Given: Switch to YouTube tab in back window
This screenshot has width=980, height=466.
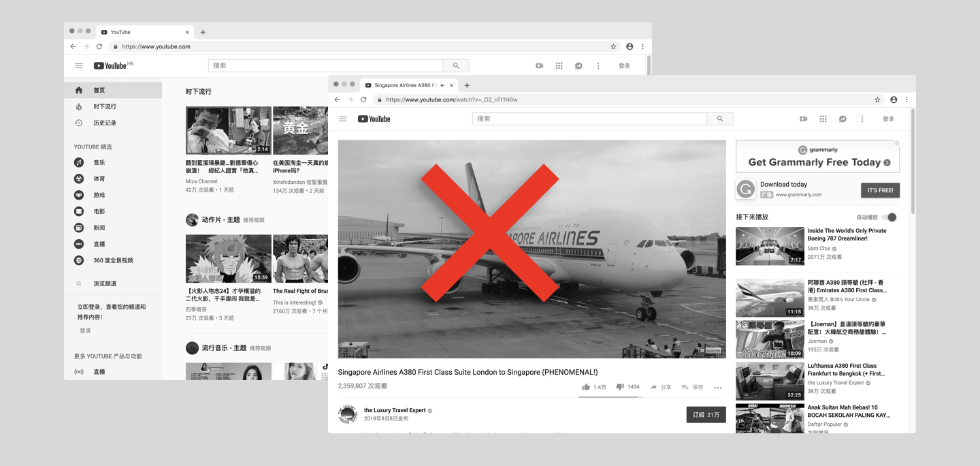Looking at the screenshot, I should coord(144,32).
